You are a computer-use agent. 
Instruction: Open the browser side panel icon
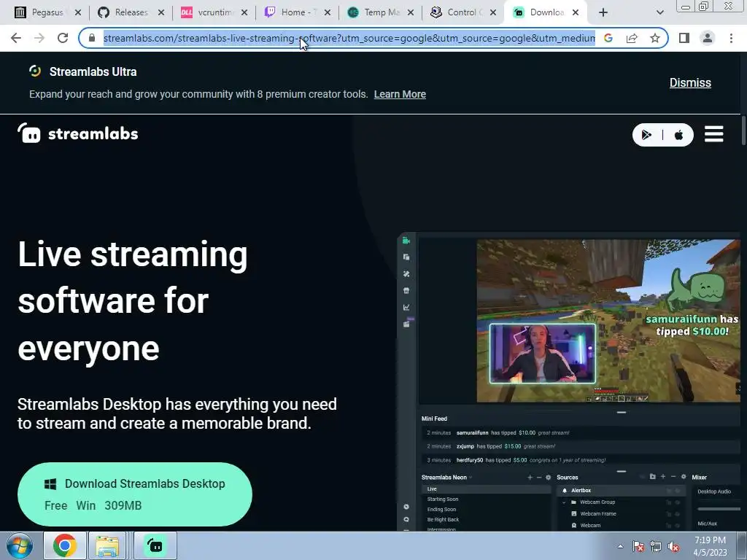coord(684,38)
